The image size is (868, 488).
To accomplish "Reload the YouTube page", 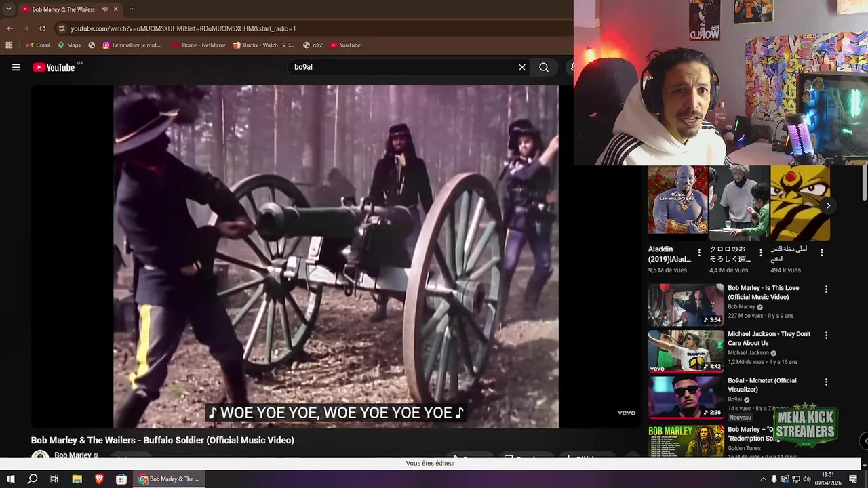I will (x=42, y=28).
